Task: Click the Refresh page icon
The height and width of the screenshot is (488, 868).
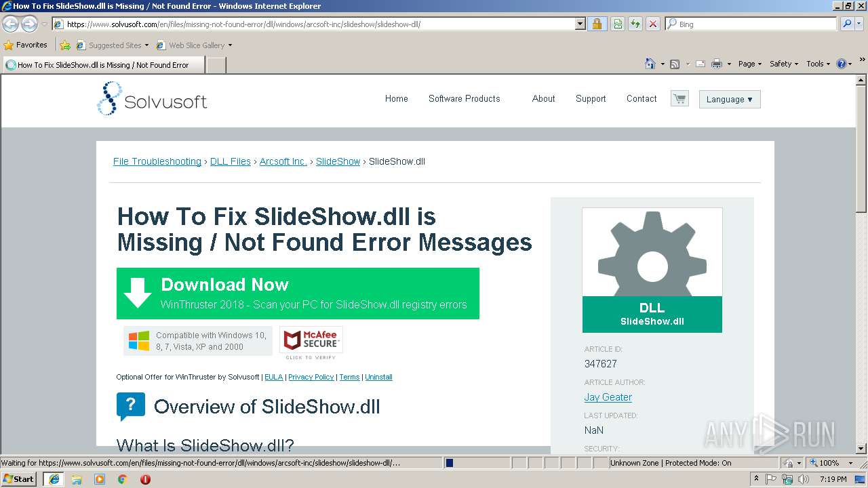Action: point(635,24)
